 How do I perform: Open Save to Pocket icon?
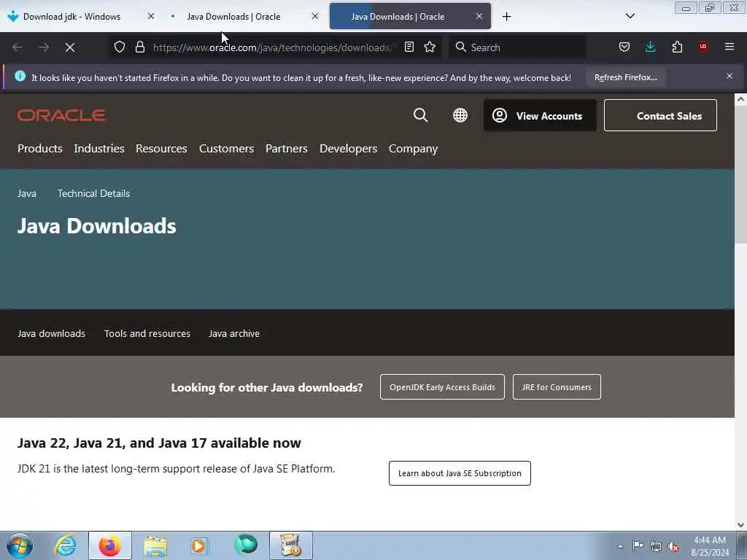624,47
